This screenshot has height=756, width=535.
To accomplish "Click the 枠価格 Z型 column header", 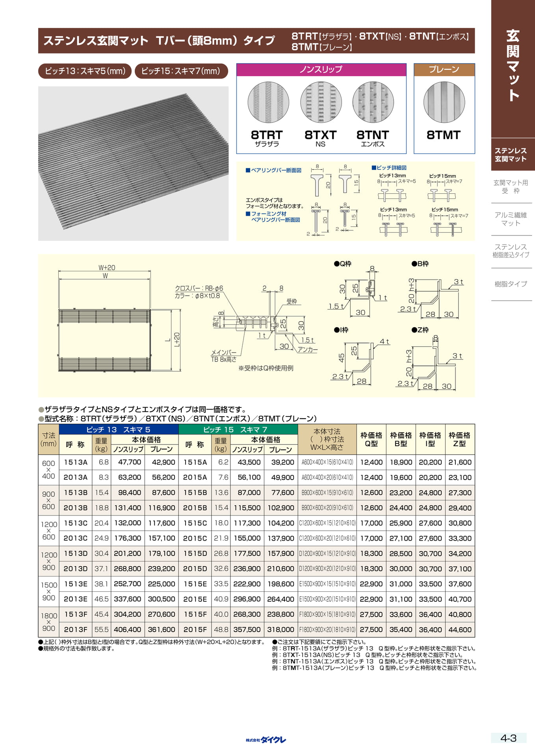I will [x=460, y=439].
